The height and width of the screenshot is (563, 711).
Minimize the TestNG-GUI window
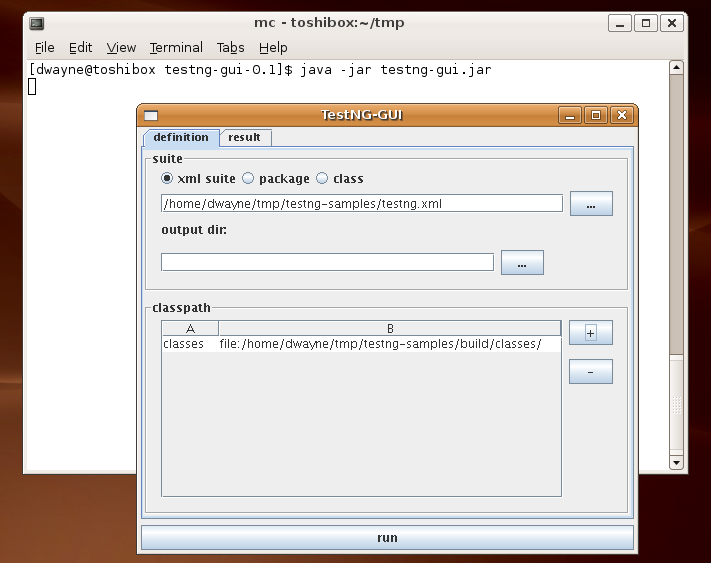[x=570, y=116]
